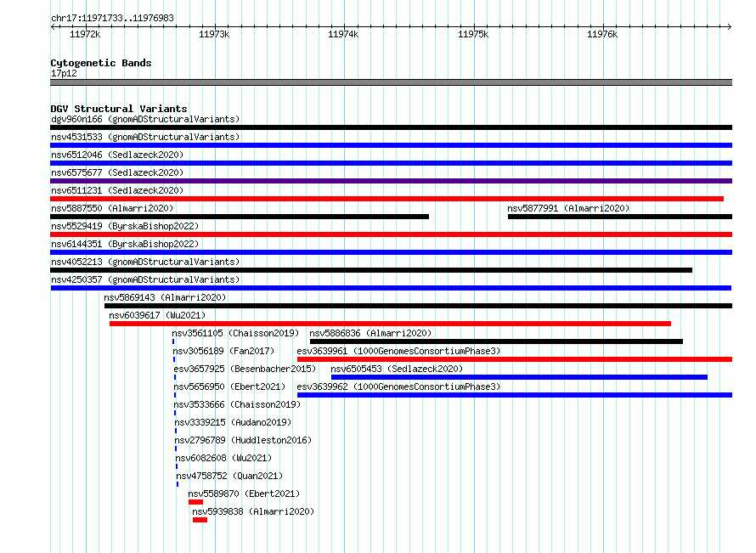This screenshot has width=756, height=553.
Task: Click the blue nsv6144351 variant bar
Action: [391, 252]
